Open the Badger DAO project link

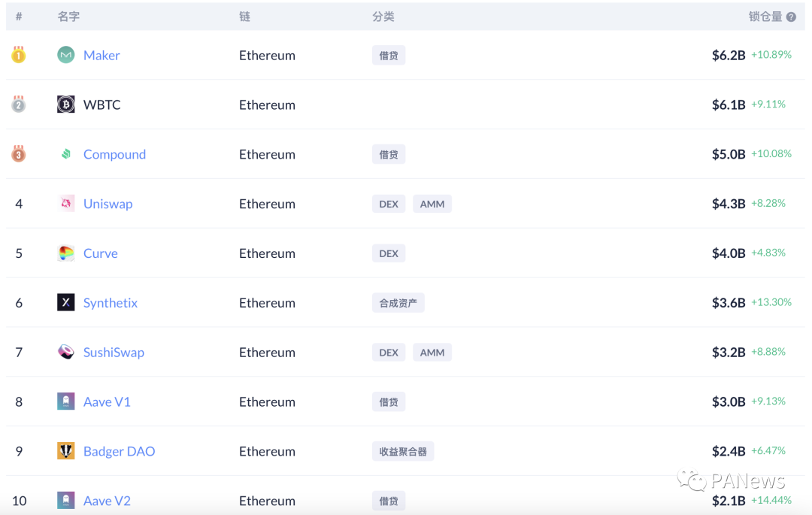point(119,452)
